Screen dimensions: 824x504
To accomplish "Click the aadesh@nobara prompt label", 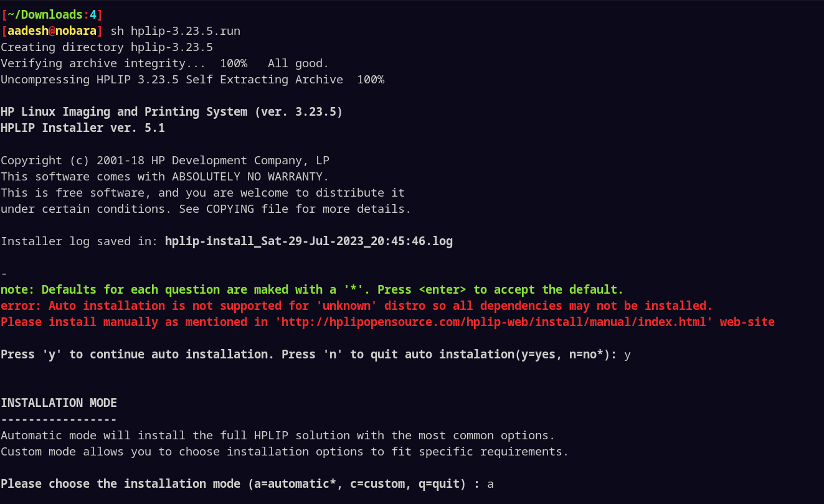I will click(x=52, y=30).
